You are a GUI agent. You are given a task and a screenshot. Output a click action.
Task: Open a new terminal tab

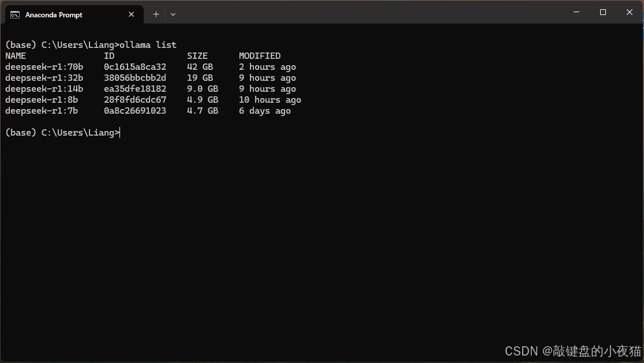coord(156,14)
